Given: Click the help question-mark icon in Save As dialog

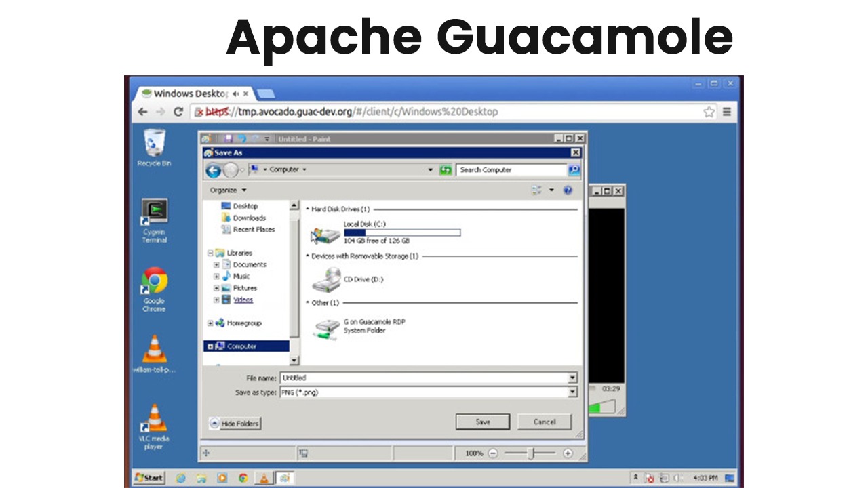Looking at the screenshot, I should click(x=568, y=190).
